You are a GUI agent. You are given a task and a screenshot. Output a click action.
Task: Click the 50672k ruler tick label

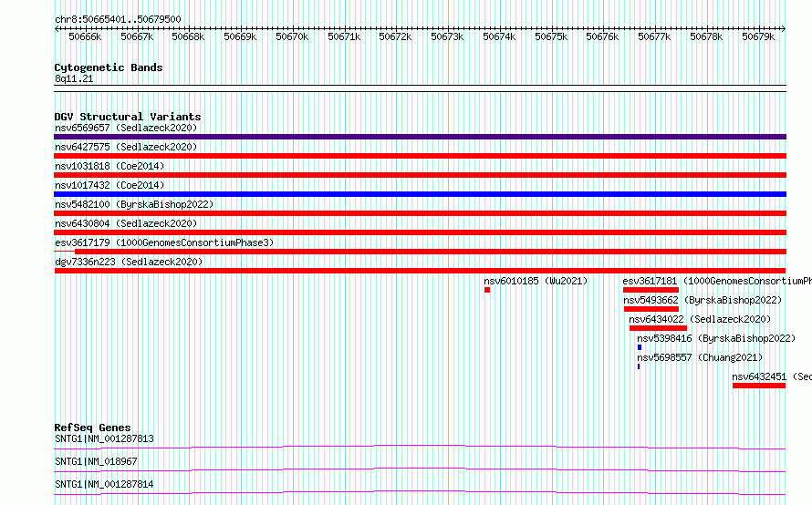[x=395, y=36]
